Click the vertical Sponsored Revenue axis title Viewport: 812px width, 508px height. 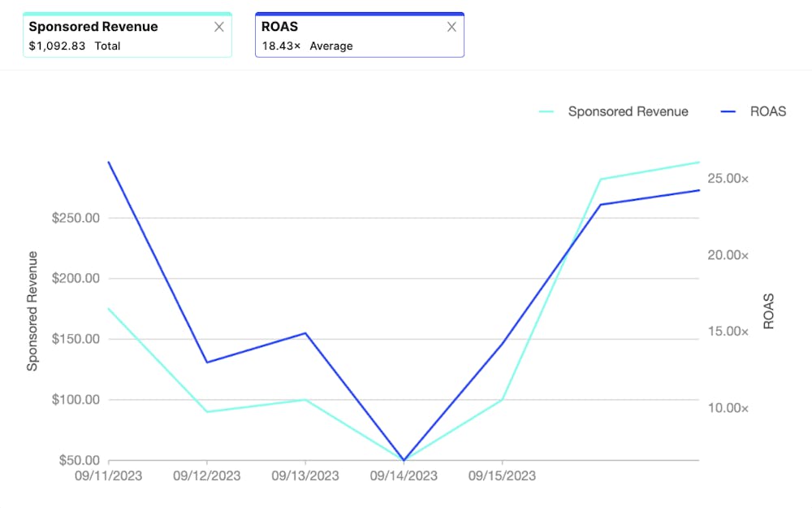[33, 311]
